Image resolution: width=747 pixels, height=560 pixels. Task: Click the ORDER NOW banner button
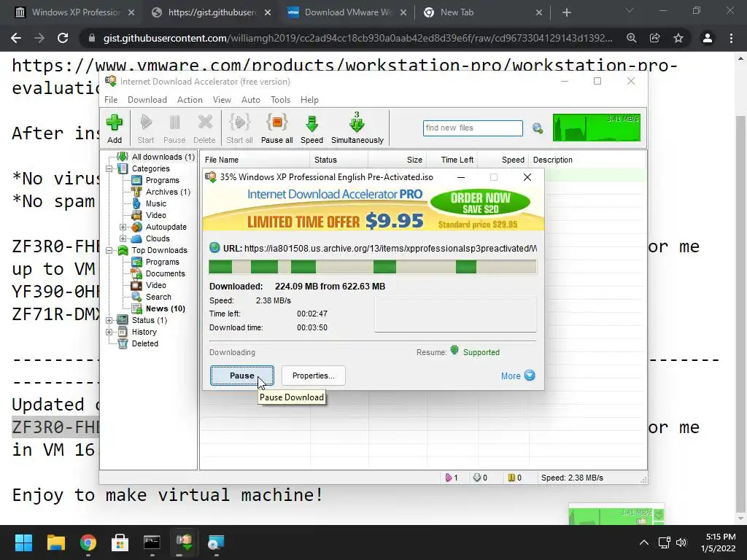(480, 203)
